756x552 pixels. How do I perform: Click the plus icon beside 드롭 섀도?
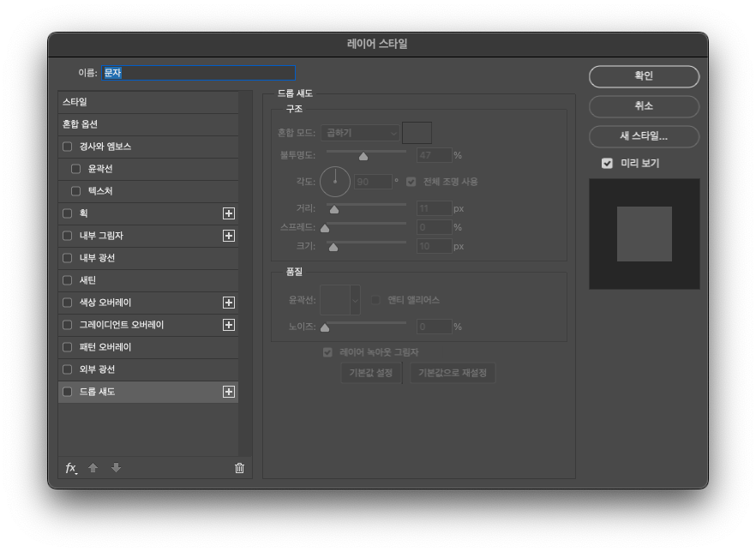click(x=230, y=391)
